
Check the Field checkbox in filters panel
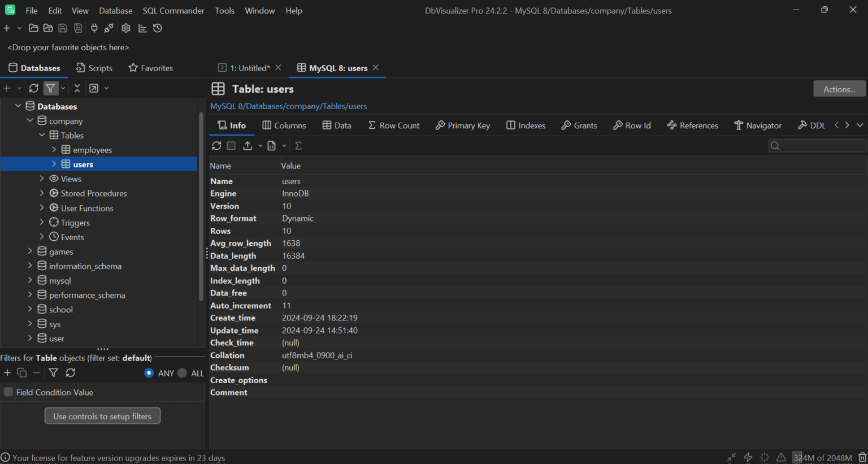pos(8,392)
